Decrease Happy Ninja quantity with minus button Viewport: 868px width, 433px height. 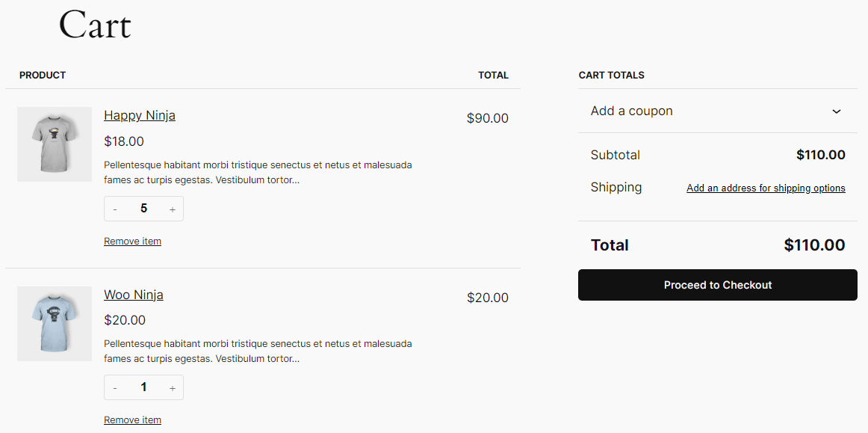coord(115,209)
